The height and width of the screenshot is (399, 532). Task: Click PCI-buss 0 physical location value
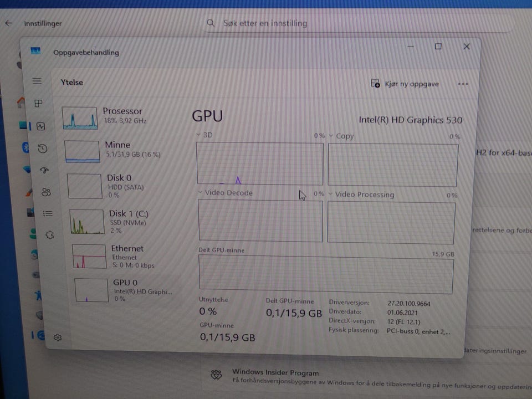pyautogui.click(x=419, y=331)
